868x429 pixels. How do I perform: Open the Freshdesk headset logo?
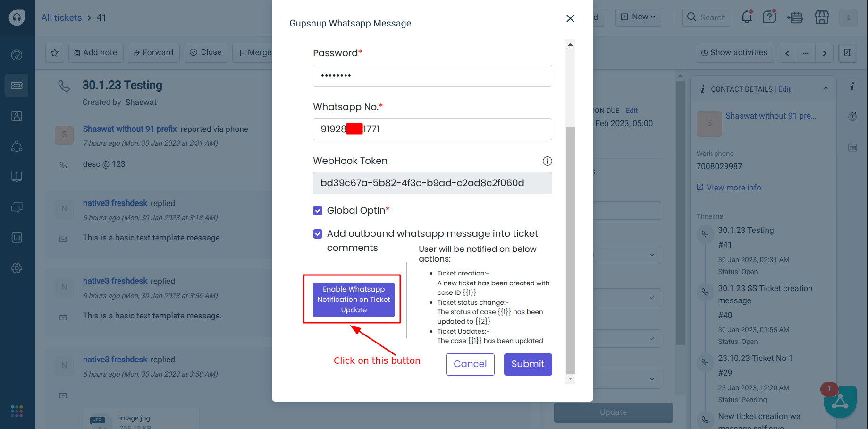coord(17,18)
